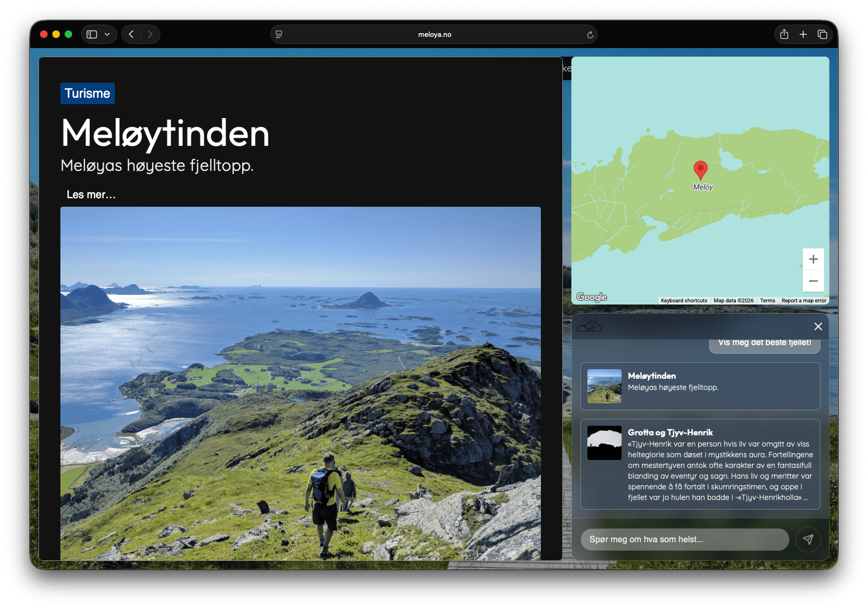Zoom in on the map
This screenshot has height=609, width=868.
813,260
